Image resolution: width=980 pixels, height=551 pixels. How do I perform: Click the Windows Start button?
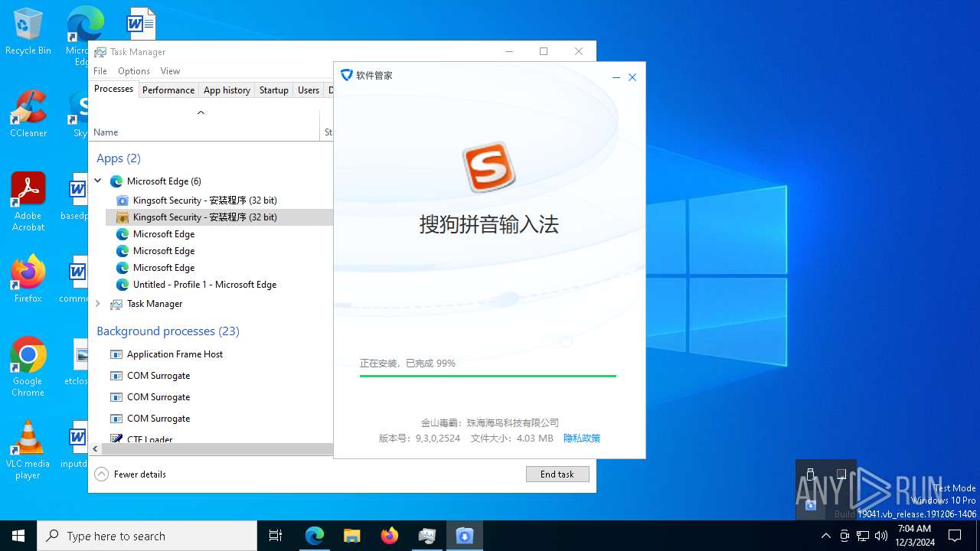point(18,536)
